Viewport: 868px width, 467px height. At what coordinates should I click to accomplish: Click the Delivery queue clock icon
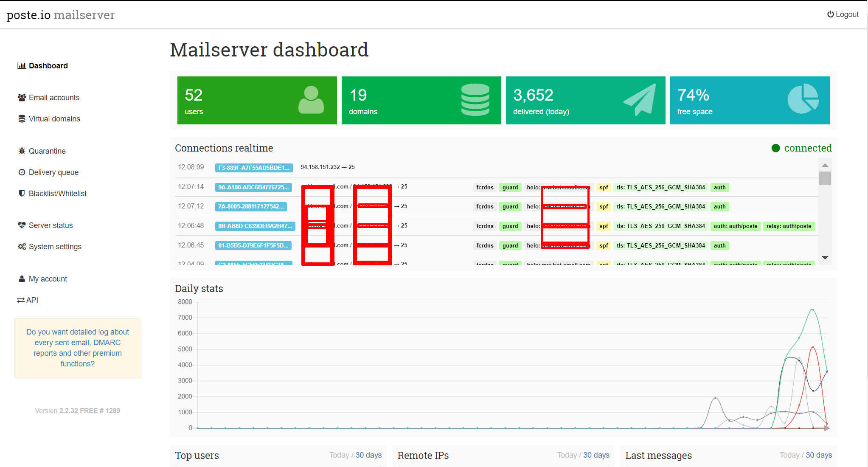[22, 172]
